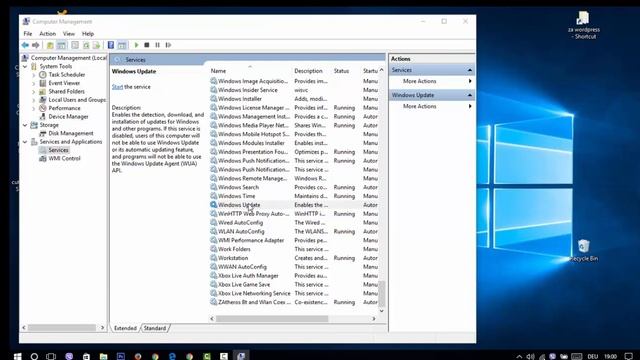
Task: Open Photoshop from the taskbar
Action: coord(121,356)
